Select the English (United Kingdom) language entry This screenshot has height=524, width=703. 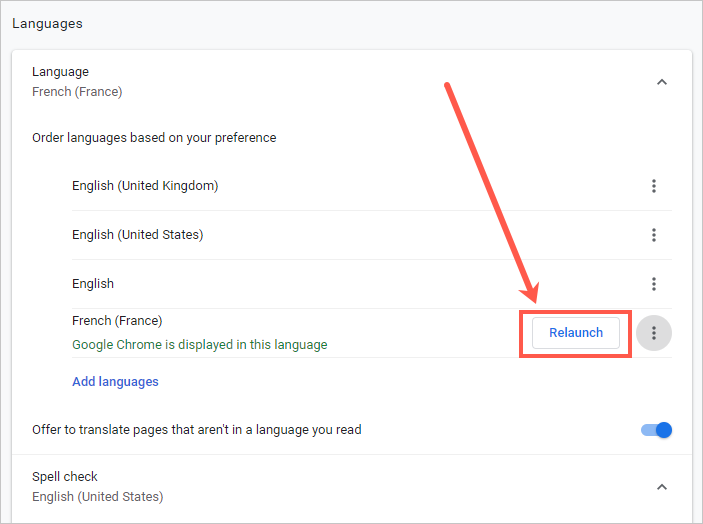click(x=145, y=185)
